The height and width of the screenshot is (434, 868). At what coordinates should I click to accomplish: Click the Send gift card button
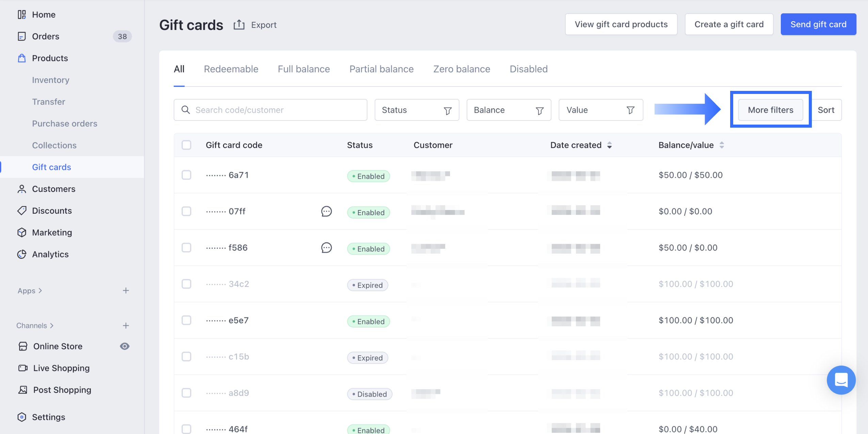coord(818,24)
